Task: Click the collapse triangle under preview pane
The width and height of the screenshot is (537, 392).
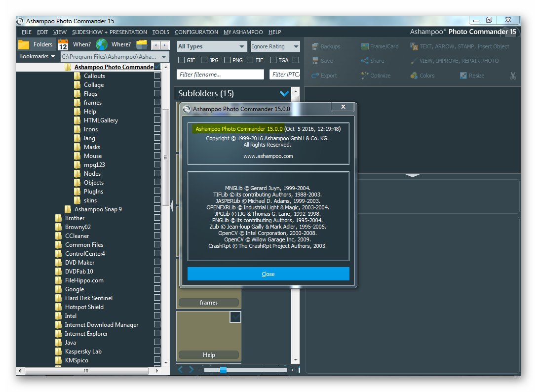Action: 412,175
